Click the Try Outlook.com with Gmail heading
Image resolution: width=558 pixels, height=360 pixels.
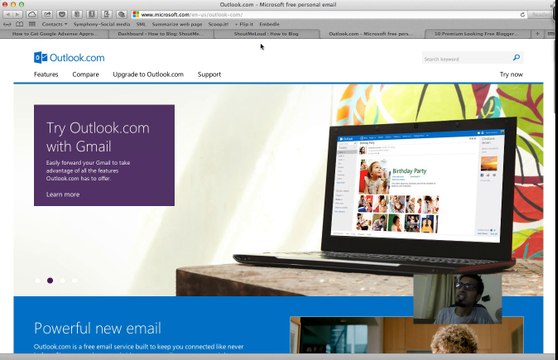click(98, 137)
